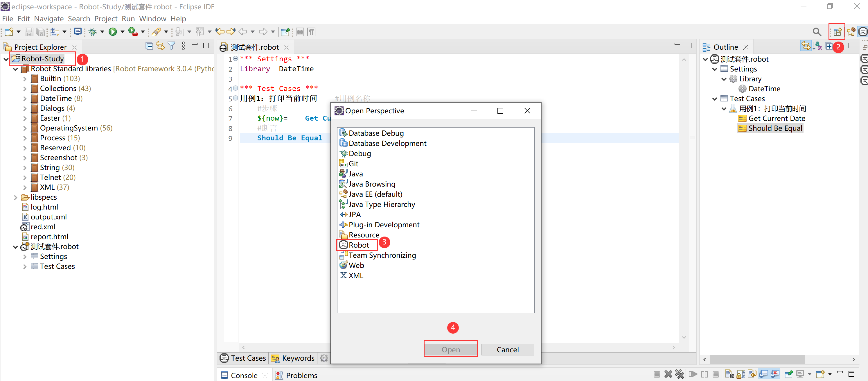Click the green Run launch icon
This screenshot has height=381, width=868.
pos(113,32)
